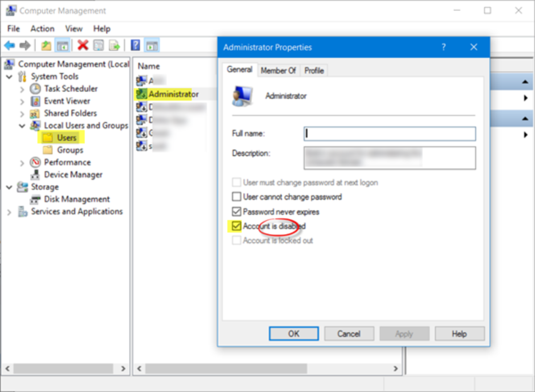This screenshot has width=535, height=392.
Task: Click the Up one level folder icon
Action: (x=46, y=45)
